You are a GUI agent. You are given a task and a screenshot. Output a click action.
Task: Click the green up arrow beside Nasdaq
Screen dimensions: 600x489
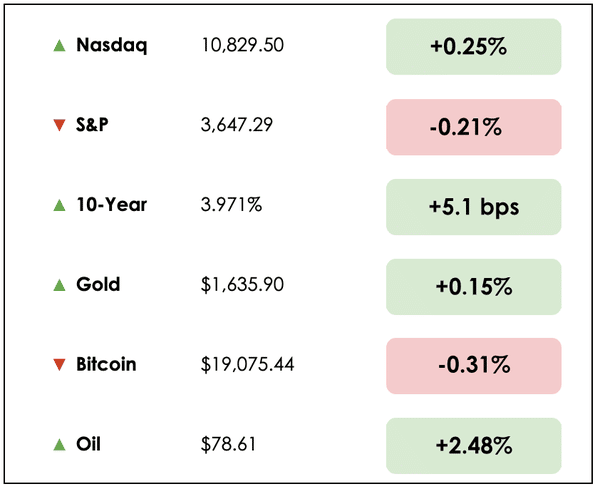pyautogui.click(x=59, y=46)
